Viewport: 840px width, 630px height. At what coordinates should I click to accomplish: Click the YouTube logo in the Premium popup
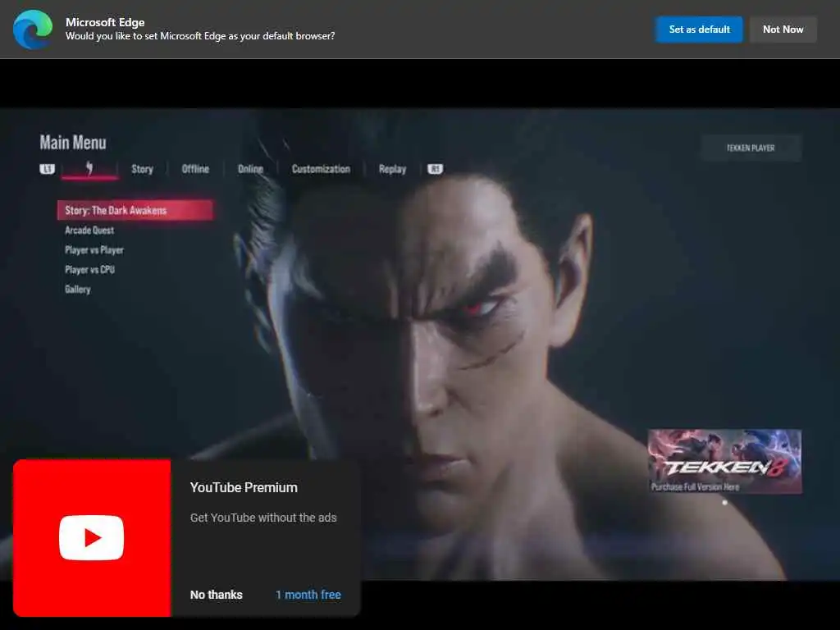92,537
